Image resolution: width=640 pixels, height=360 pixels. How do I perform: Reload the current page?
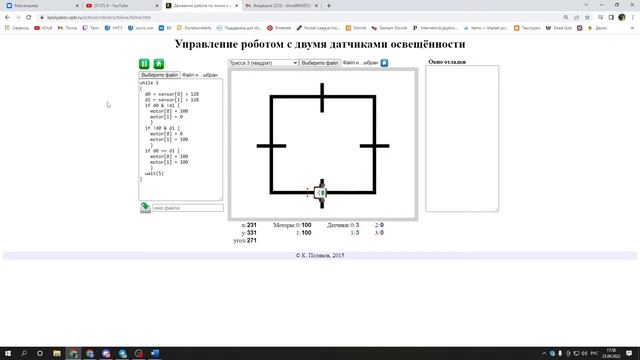[29, 18]
